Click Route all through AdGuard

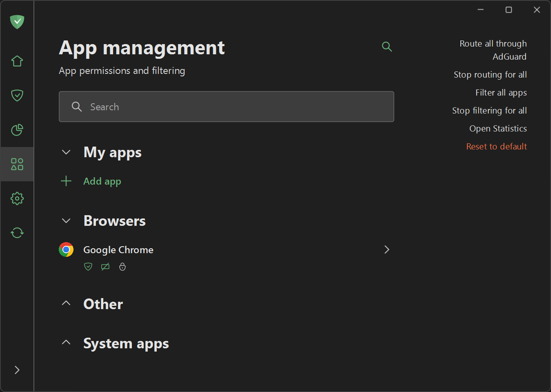coord(493,49)
